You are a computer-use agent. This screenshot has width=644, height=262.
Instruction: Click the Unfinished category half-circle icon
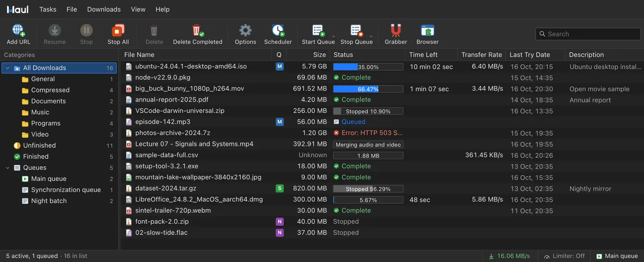17,146
